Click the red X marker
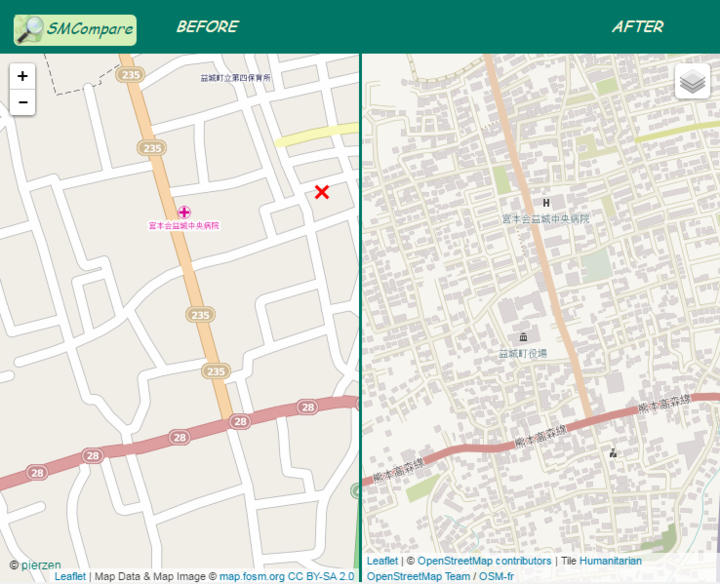The width and height of the screenshot is (720, 584). [x=322, y=192]
